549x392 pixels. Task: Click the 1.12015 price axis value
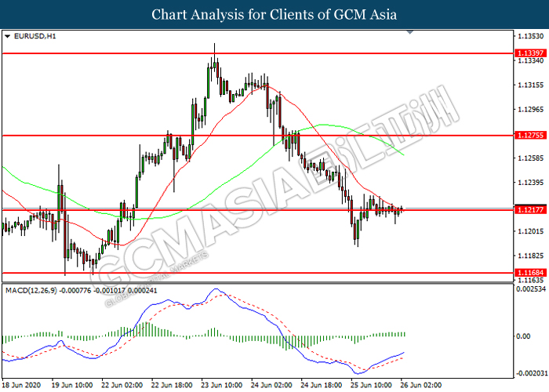point(530,231)
